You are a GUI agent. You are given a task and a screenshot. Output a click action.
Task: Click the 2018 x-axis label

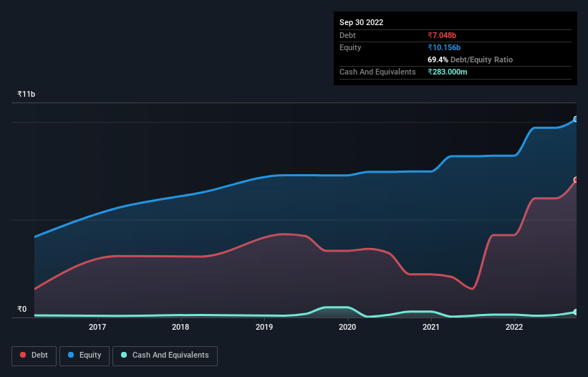[180, 327]
